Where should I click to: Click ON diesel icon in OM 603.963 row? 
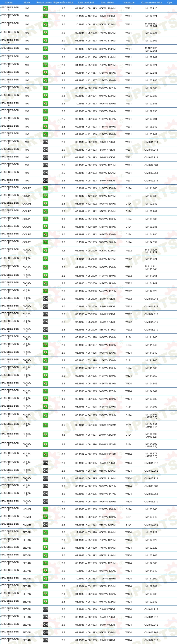click(x=45, y=494)
